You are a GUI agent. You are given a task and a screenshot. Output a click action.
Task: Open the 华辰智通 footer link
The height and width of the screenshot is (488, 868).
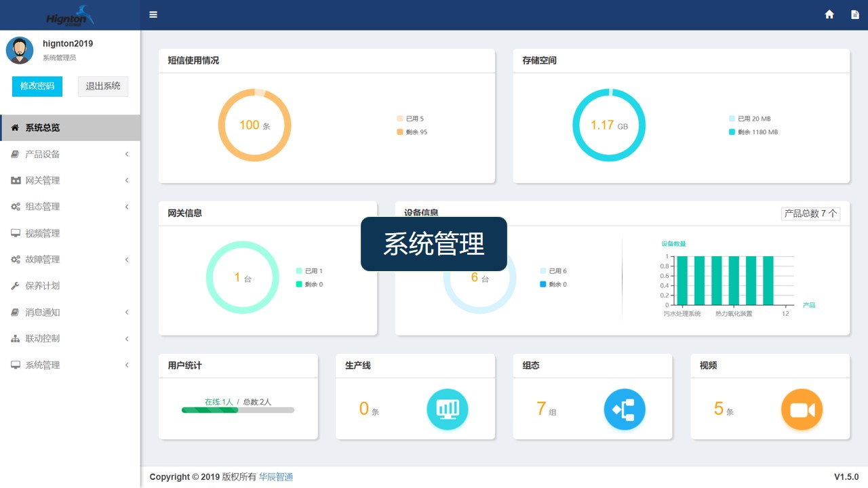tap(276, 476)
